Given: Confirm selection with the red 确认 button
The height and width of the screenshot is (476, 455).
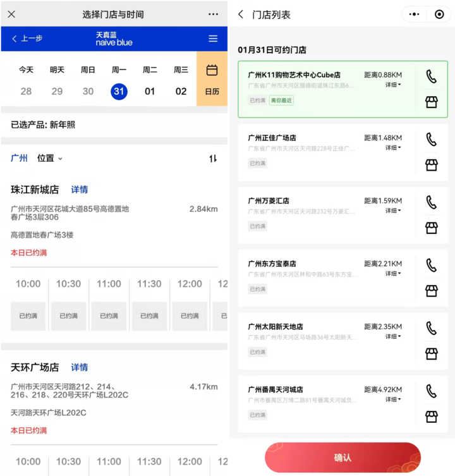Looking at the screenshot, I should [343, 458].
